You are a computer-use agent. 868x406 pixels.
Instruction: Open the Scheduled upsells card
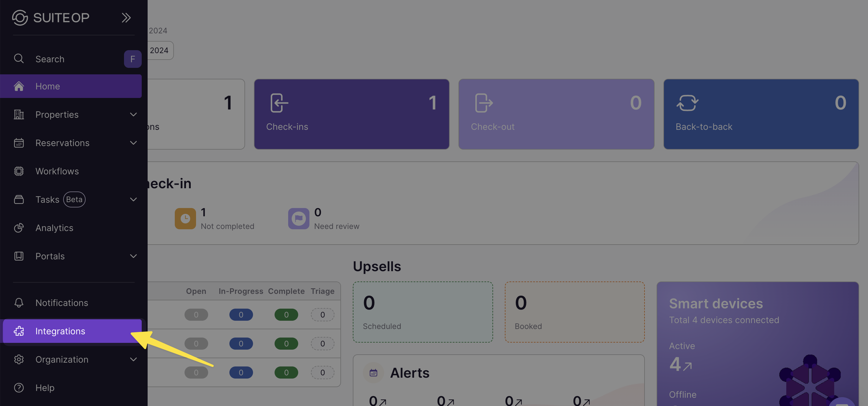tap(422, 312)
